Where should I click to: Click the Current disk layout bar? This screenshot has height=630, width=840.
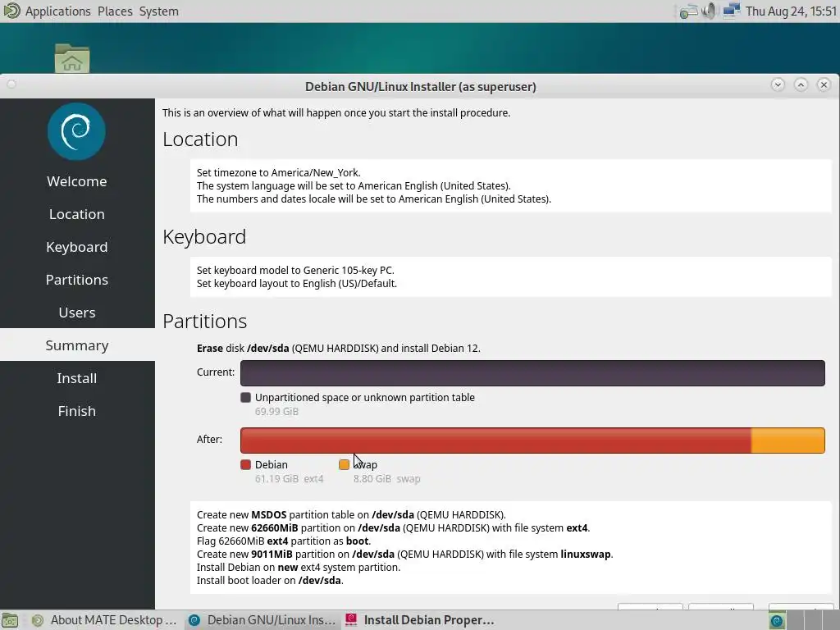pos(532,373)
